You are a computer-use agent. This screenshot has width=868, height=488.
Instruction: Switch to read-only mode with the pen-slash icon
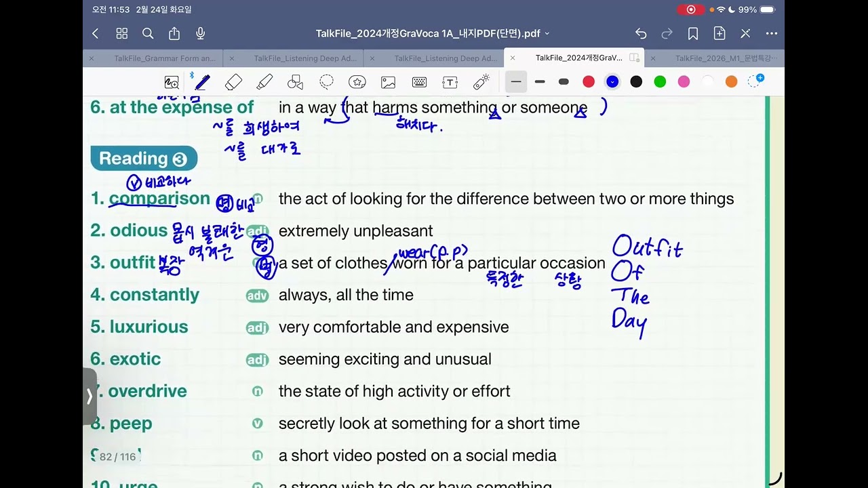coord(745,33)
